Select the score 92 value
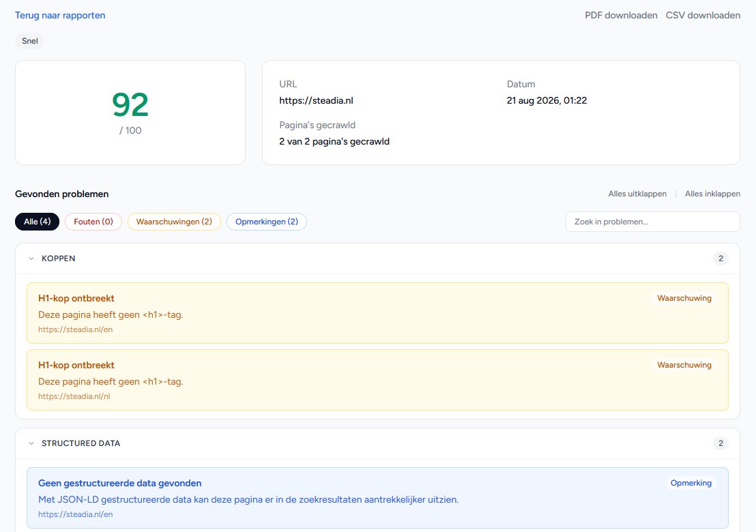 (x=130, y=104)
